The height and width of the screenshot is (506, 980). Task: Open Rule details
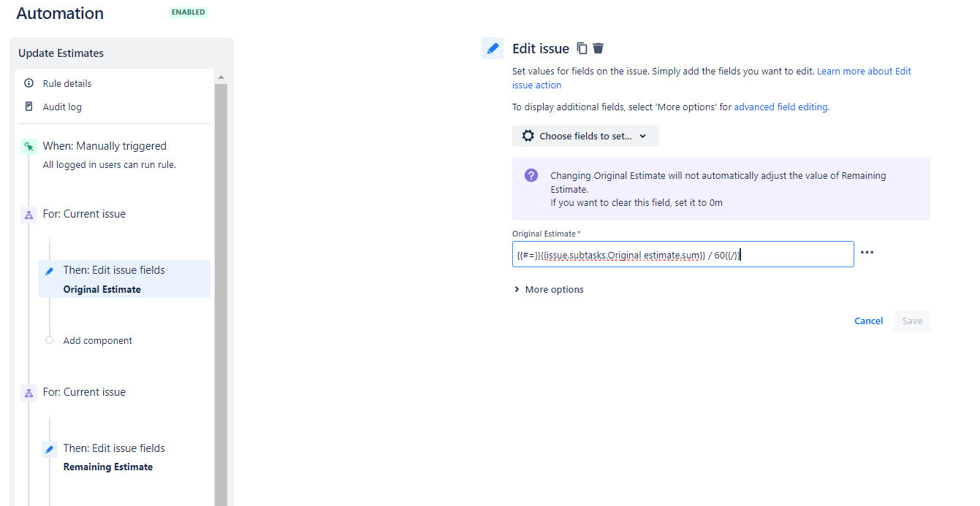click(67, 83)
